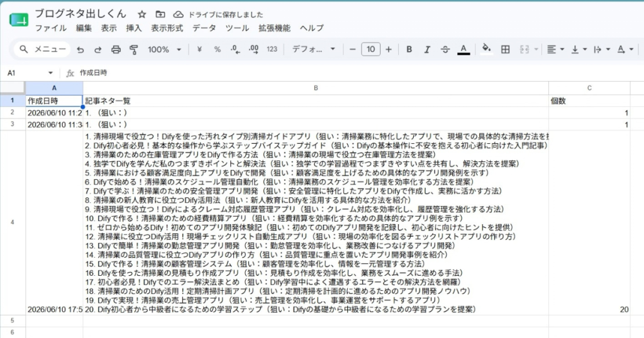
Task: Open horizontal align dropdown
Action: coord(555,49)
